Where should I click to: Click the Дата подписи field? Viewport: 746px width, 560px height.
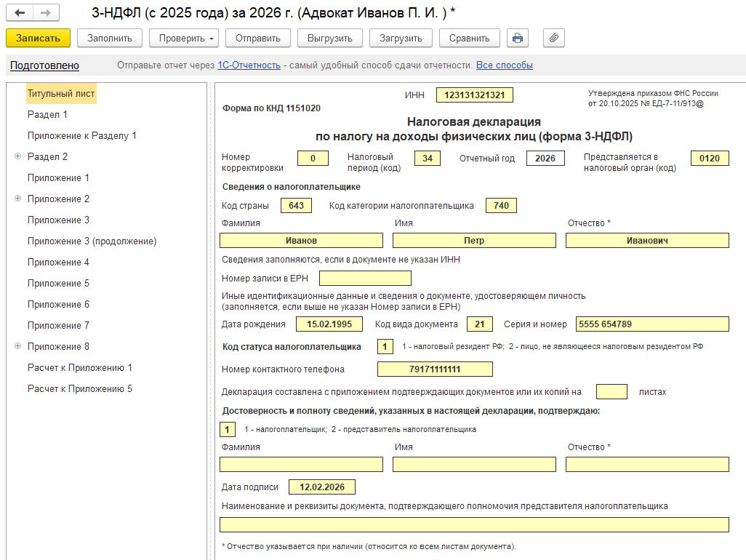(321, 487)
